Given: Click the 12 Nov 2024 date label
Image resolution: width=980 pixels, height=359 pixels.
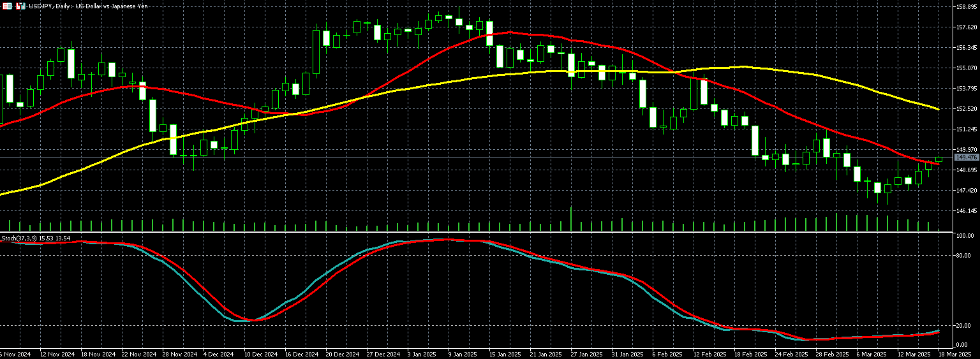Looking at the screenshot, I should [x=56, y=354].
